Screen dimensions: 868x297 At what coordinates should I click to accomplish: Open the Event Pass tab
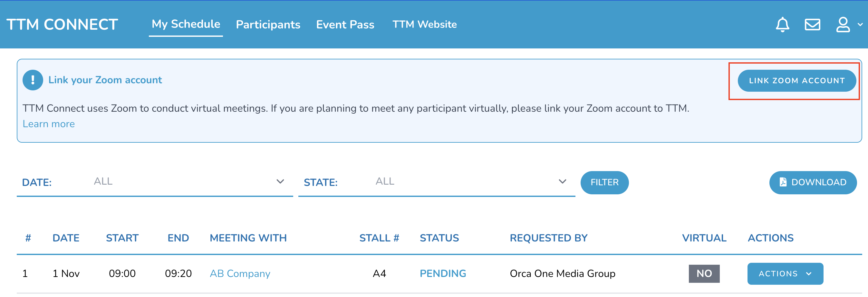(x=345, y=25)
